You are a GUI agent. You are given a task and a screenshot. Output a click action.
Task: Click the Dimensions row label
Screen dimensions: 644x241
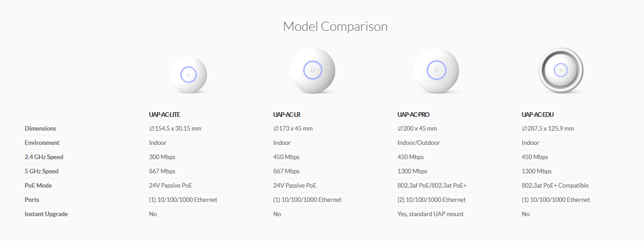pyautogui.click(x=41, y=129)
